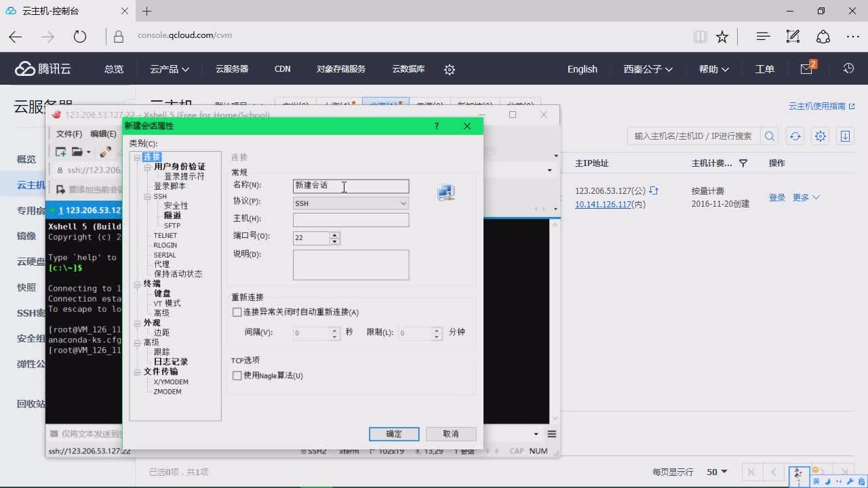This screenshot has width=868, height=488.
Task: Click the host search input box
Action: tap(694, 136)
